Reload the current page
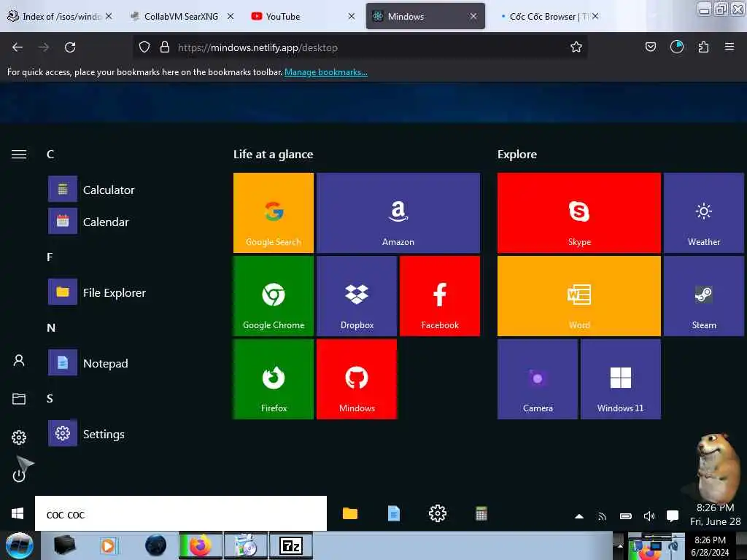Image resolution: width=747 pixels, height=560 pixels. (x=70, y=47)
